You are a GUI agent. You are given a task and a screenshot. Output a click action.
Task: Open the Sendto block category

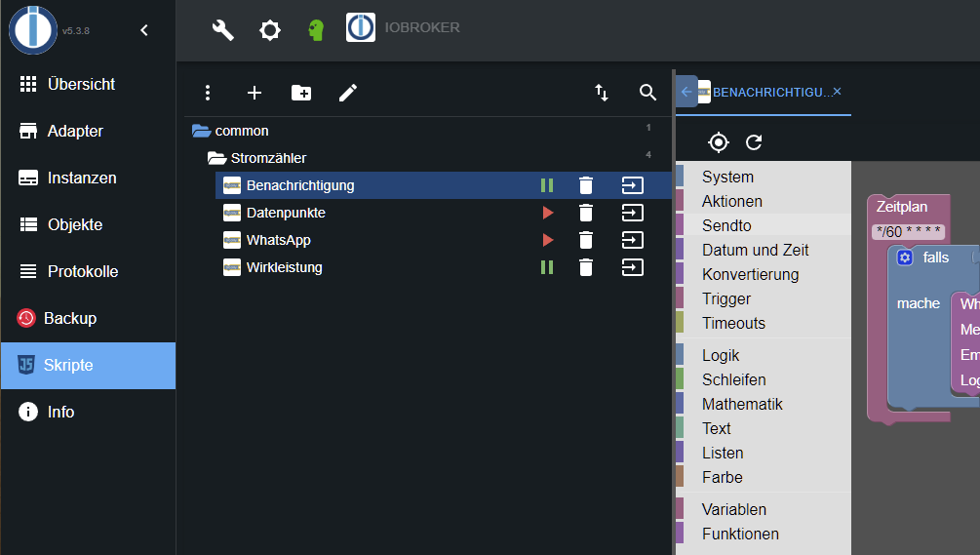726,225
